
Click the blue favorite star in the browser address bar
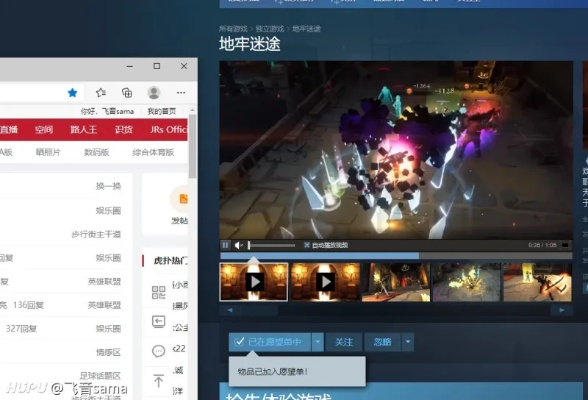tap(73, 92)
